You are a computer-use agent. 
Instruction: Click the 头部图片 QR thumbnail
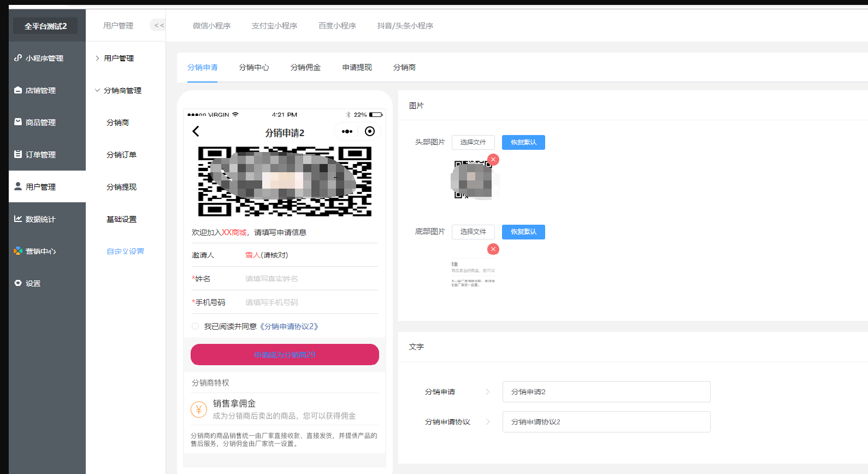(x=473, y=180)
